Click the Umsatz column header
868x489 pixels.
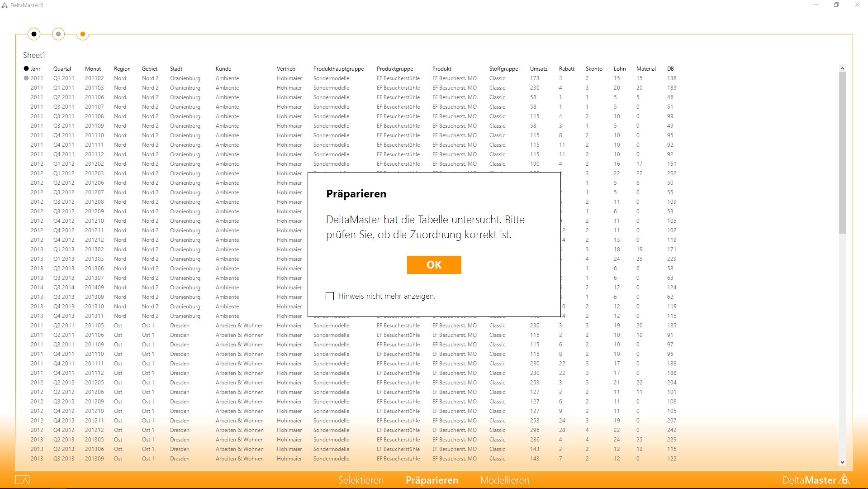(539, 69)
